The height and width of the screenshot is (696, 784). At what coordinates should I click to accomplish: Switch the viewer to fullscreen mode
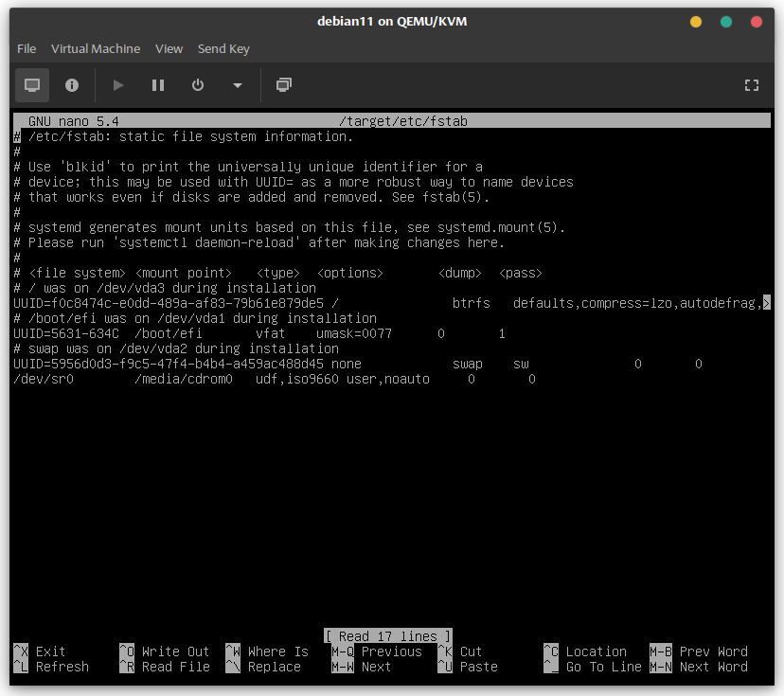pos(752,85)
